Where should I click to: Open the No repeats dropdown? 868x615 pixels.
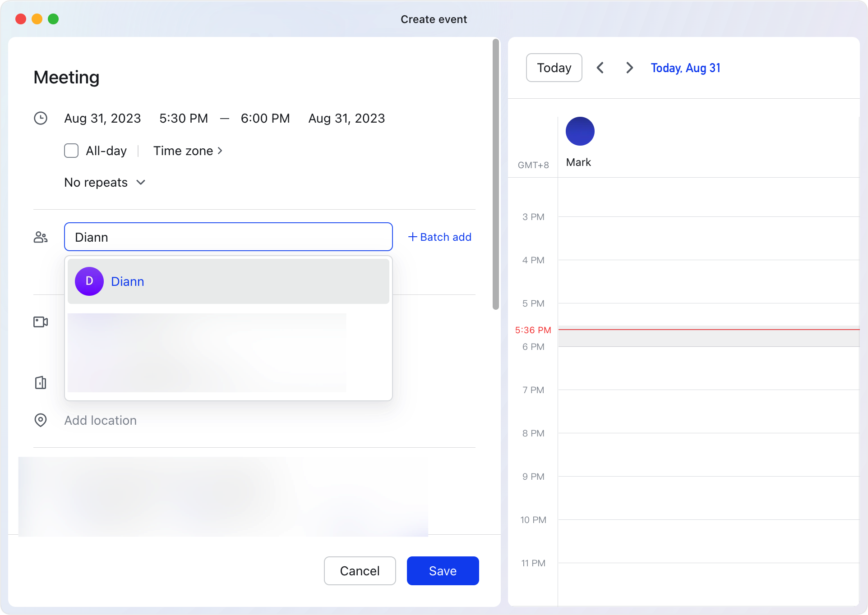coord(105,182)
